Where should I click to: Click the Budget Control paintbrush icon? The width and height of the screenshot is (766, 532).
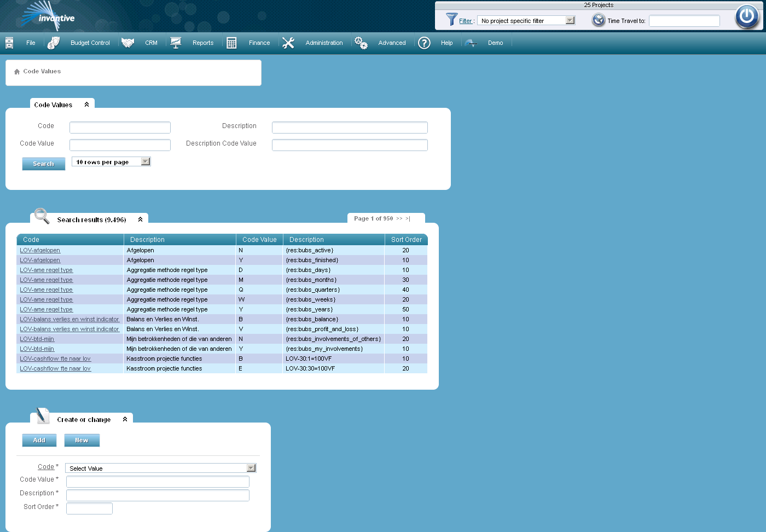53,42
